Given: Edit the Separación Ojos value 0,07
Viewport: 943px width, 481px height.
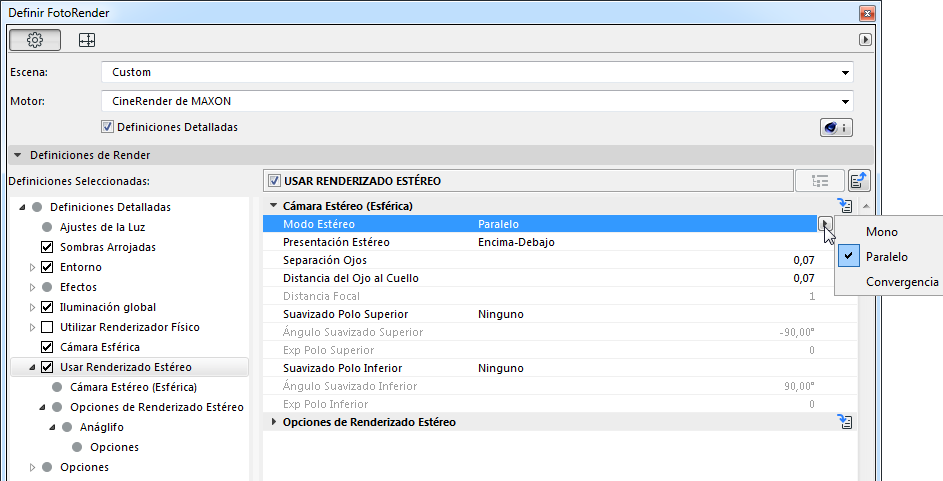Looking at the screenshot, I should 803,260.
